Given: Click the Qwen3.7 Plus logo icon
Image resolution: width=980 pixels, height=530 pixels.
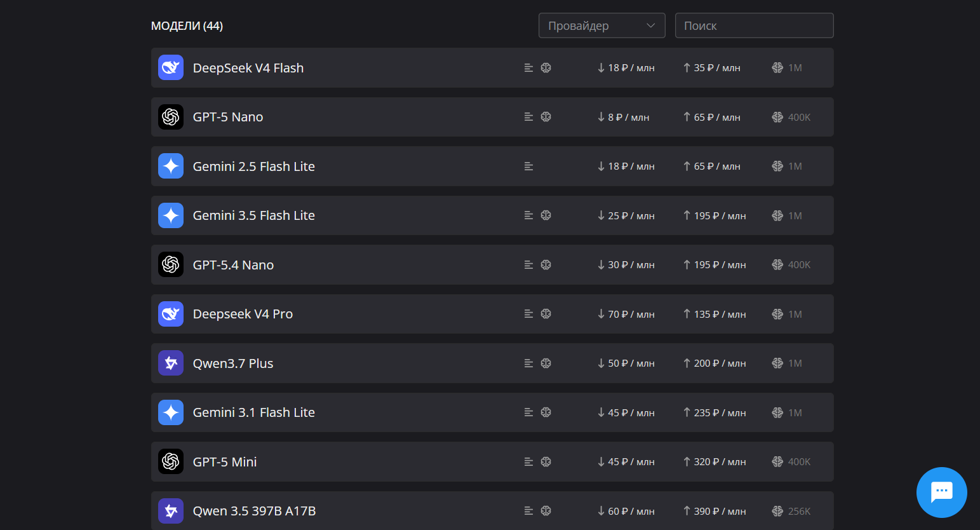Looking at the screenshot, I should [x=171, y=363].
